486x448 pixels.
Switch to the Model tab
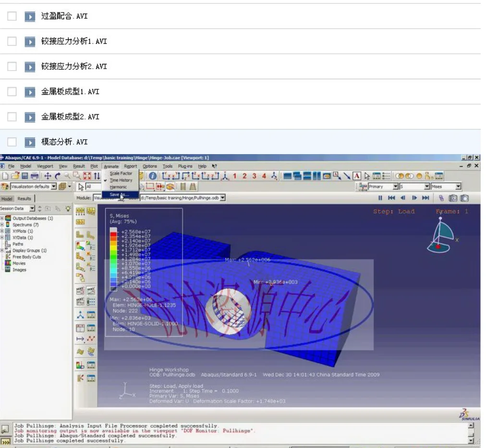7,199
